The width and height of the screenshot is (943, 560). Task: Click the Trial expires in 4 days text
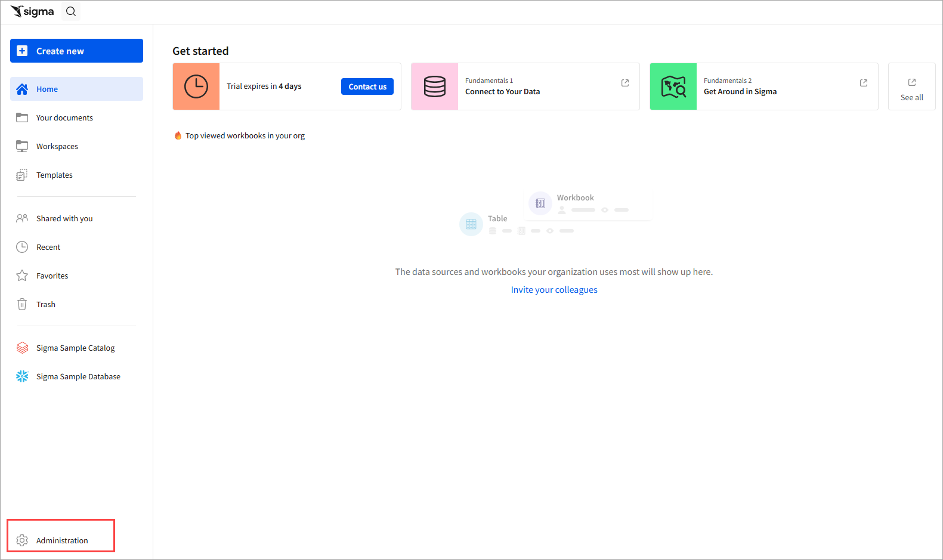264,86
